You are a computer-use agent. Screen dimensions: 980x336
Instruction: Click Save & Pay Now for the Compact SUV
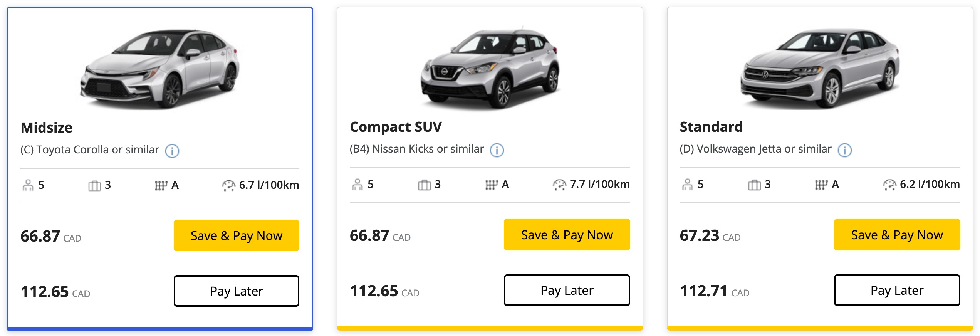(567, 234)
